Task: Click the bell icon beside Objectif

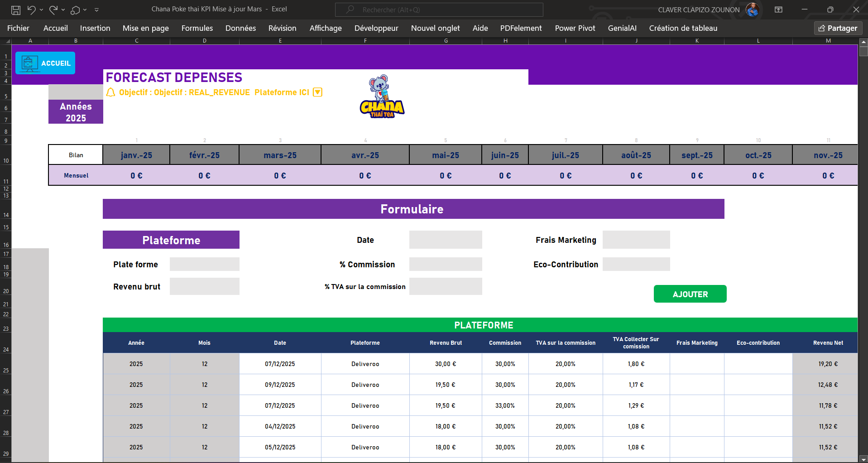Action: (110, 92)
